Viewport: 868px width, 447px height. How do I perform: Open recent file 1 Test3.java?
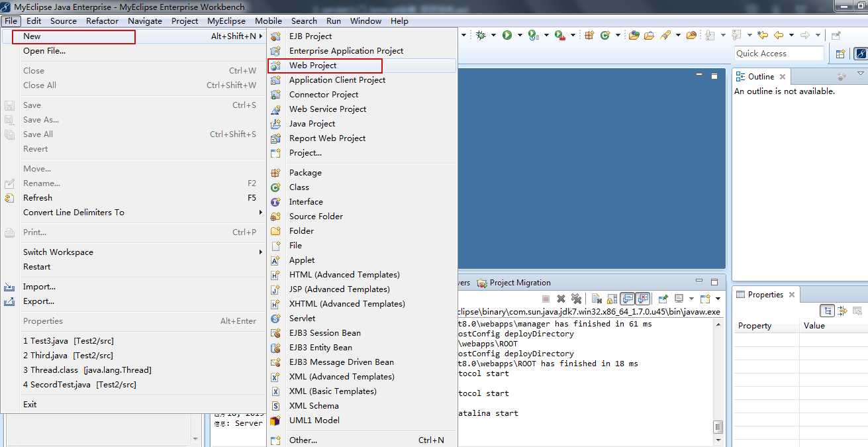point(132,341)
